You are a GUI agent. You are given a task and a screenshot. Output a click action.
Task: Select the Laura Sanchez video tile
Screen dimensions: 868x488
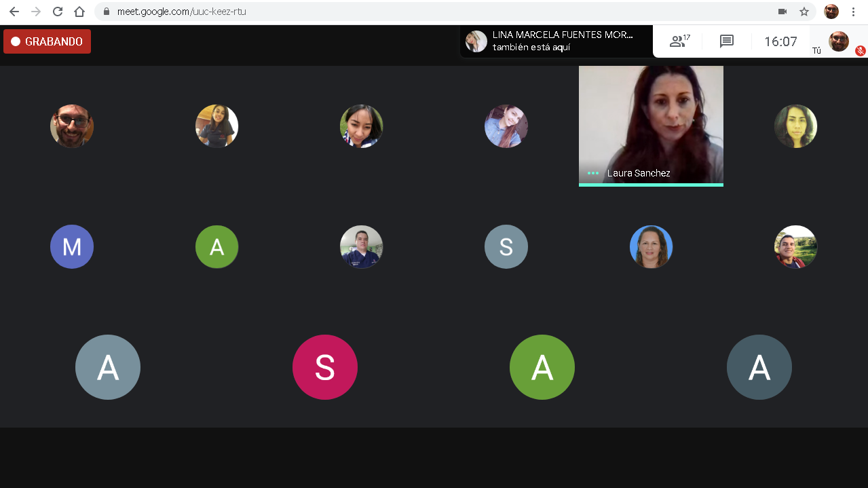[x=651, y=126]
